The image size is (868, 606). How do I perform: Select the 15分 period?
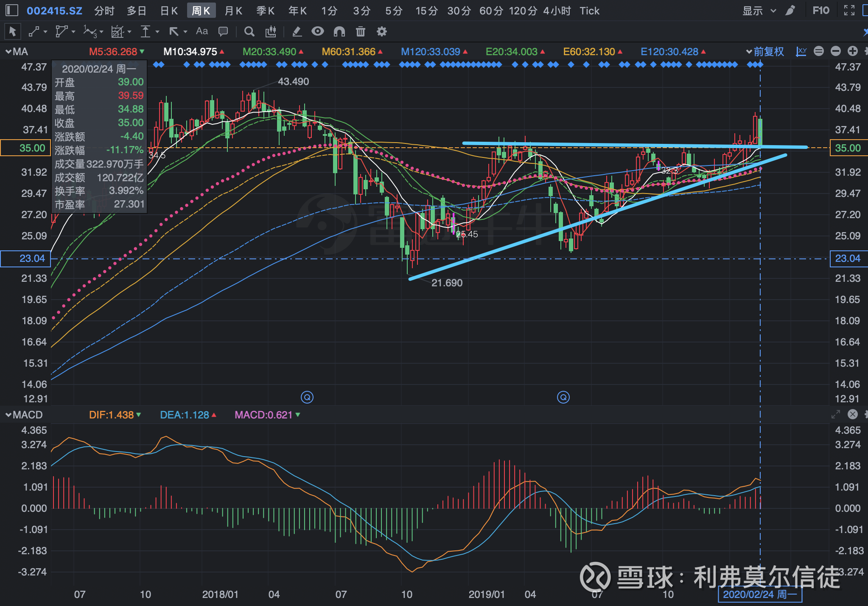(426, 11)
